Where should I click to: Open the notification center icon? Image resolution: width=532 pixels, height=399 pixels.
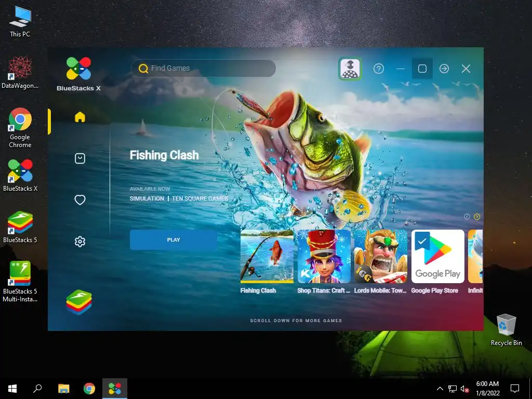[515, 389]
